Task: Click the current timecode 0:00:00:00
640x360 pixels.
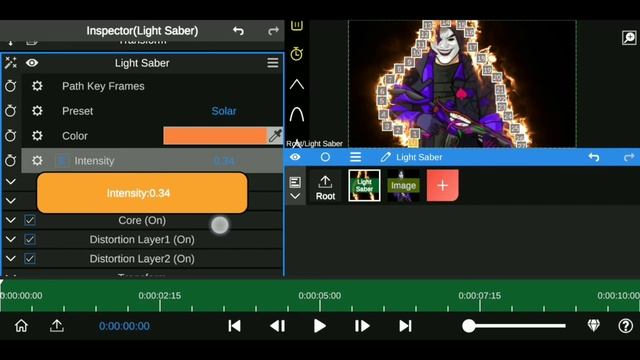Action: [x=124, y=326]
